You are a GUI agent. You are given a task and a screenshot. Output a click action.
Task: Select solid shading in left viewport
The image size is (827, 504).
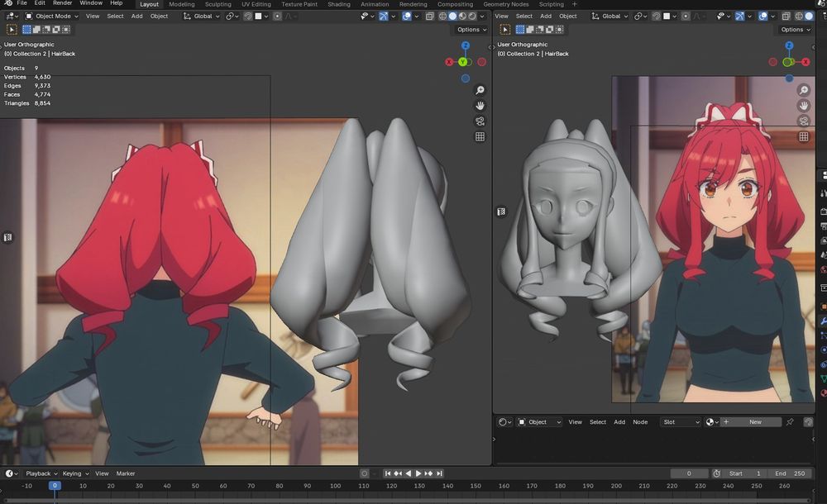(x=452, y=17)
